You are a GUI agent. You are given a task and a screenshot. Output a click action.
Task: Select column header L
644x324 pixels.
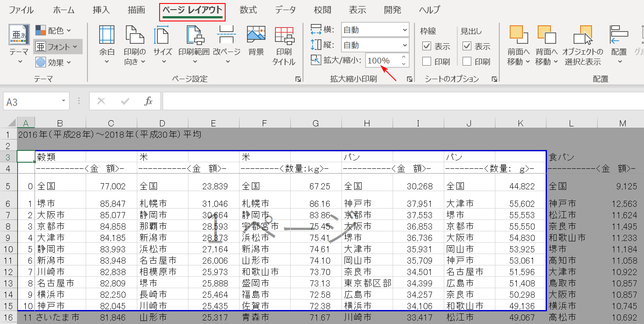click(572, 124)
